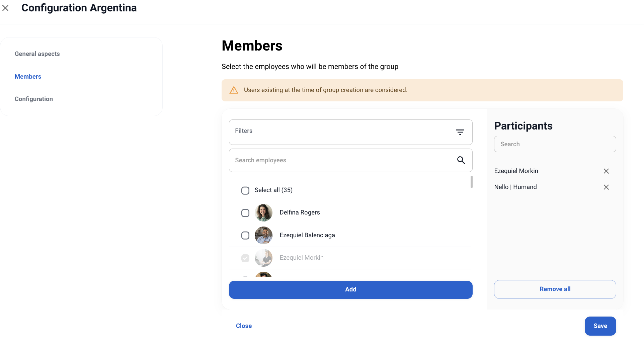
Task: Select Ezequiel Balenciaga's checkbox
Action: point(245,236)
